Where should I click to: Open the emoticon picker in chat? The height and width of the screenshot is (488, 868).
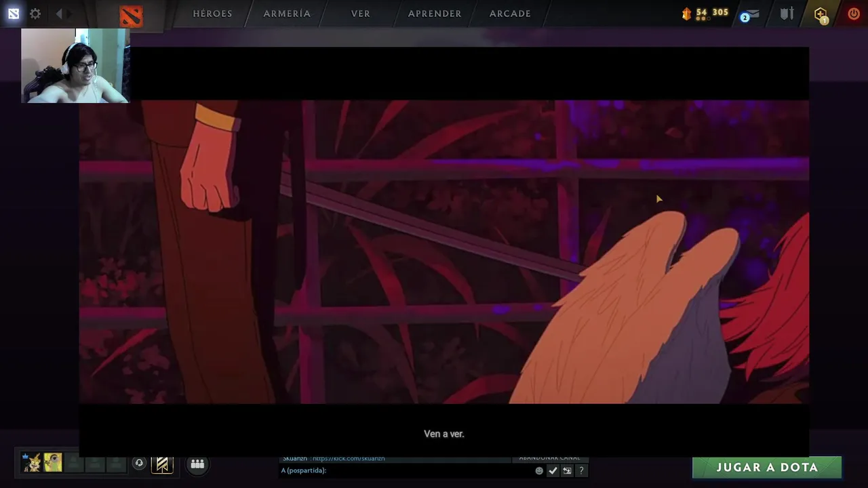point(539,470)
